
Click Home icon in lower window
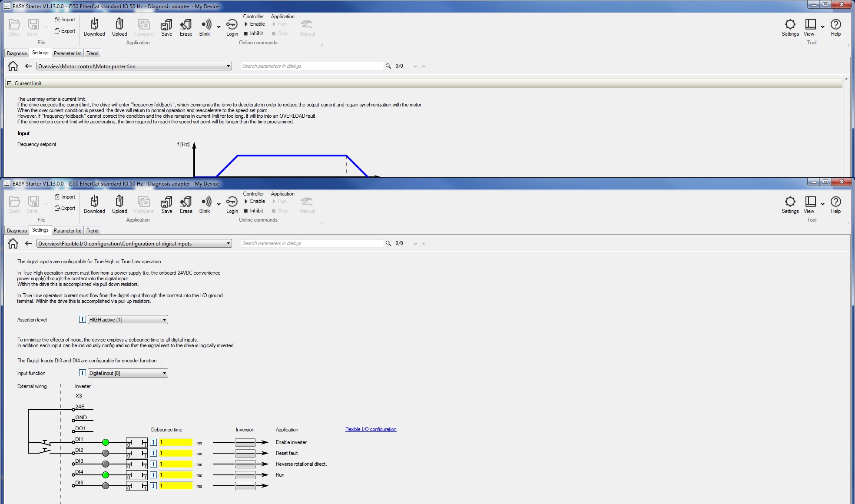pyautogui.click(x=13, y=243)
